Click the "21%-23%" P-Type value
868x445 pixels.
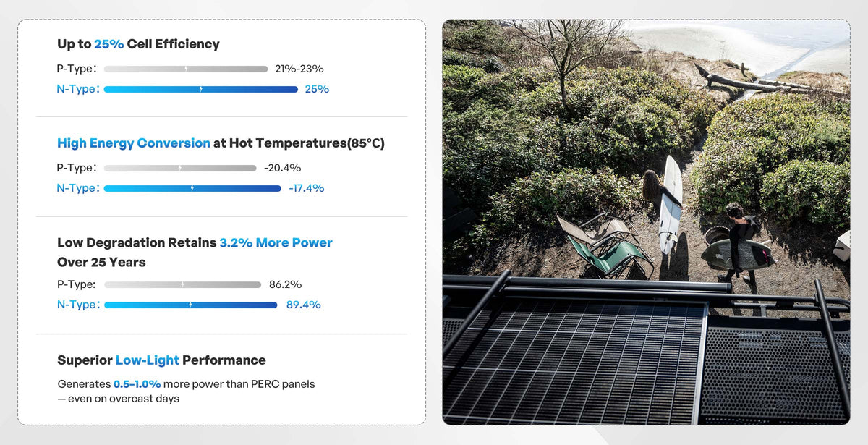299,69
